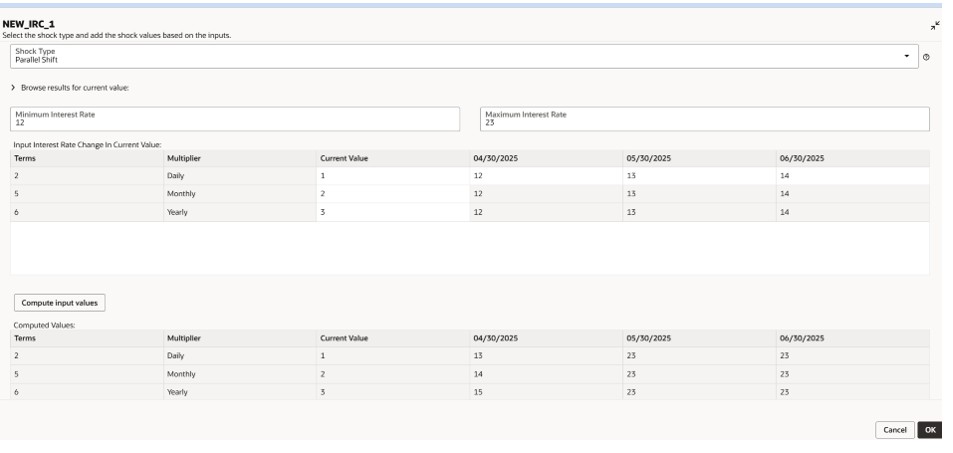Click the collapse dialog arrows icon
The height and width of the screenshot is (453, 953).
click(934, 23)
